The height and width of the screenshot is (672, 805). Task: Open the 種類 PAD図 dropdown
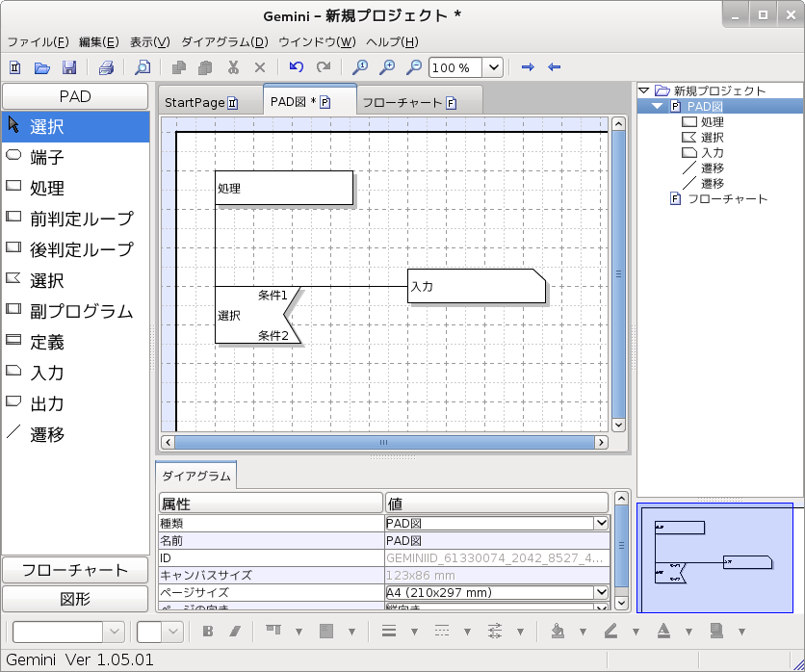[x=601, y=523]
